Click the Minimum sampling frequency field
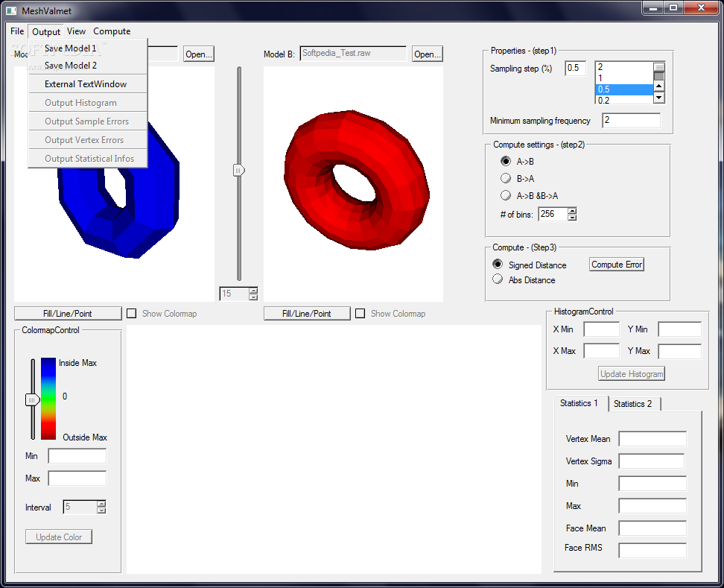 631,121
